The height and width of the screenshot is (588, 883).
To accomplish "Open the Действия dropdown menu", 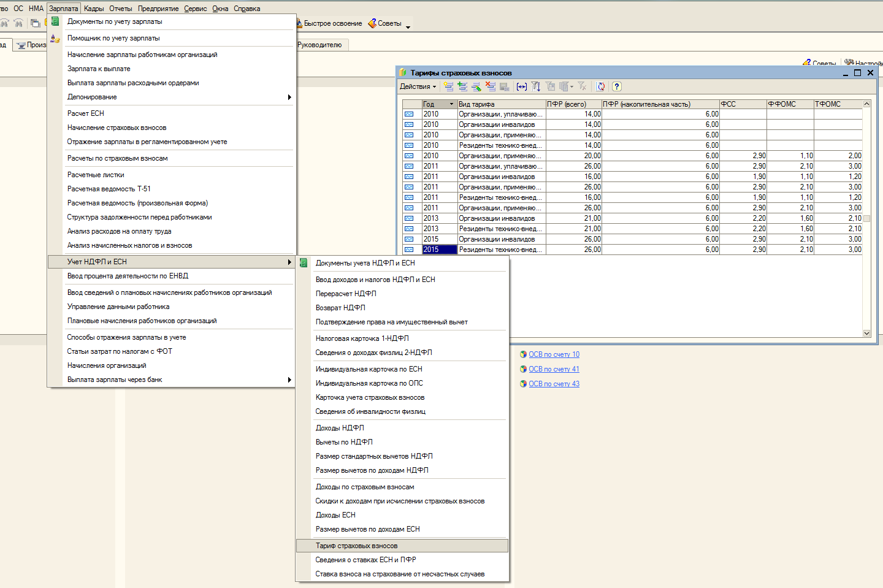I will (418, 86).
